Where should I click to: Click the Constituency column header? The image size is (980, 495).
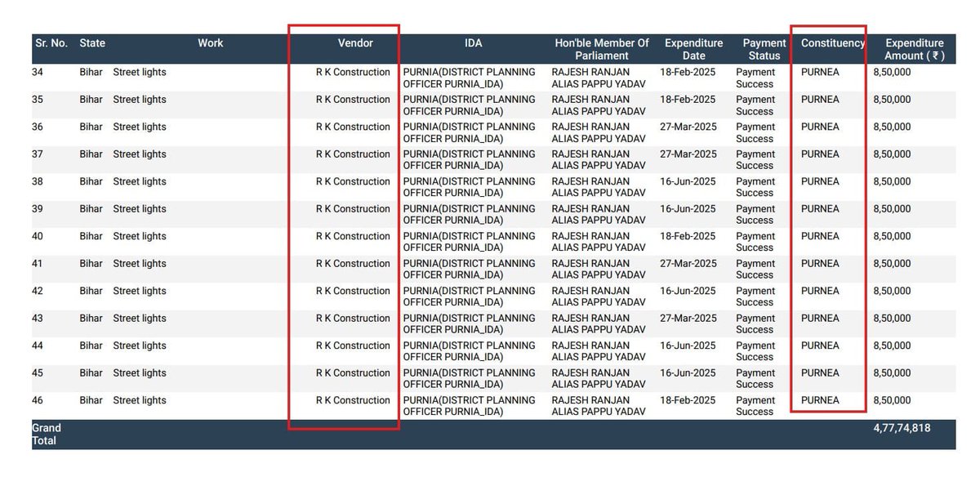pos(832,43)
